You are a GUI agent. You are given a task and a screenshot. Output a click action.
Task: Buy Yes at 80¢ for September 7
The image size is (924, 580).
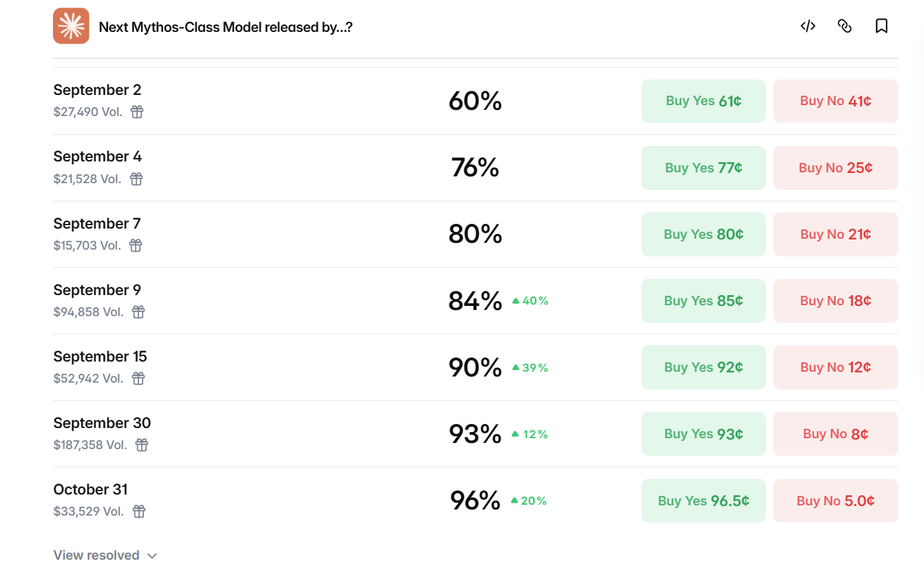click(x=703, y=234)
